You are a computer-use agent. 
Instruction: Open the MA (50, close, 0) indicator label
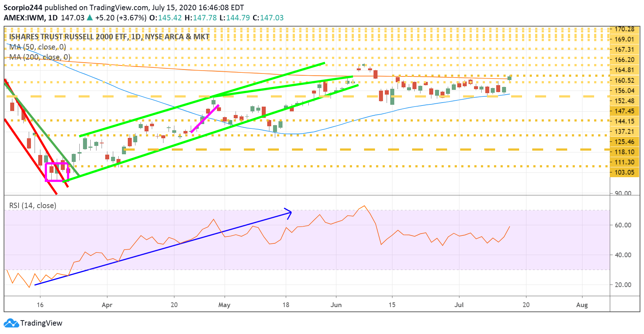click(x=37, y=47)
